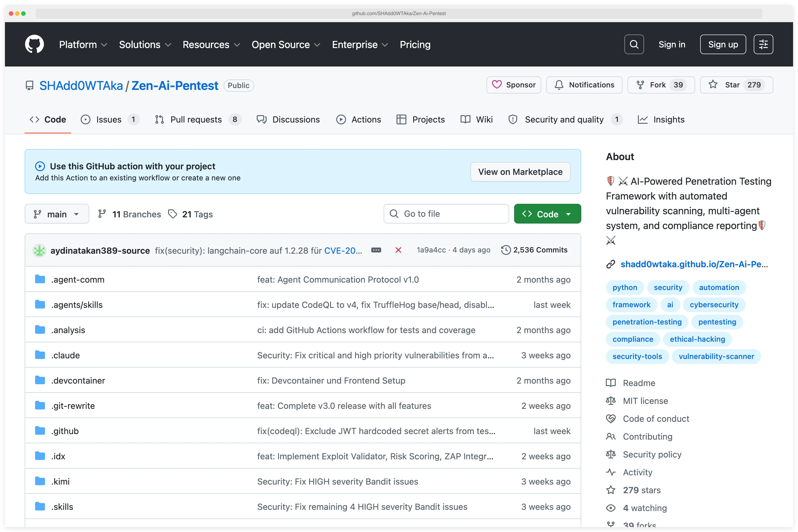Image resolution: width=798 pixels, height=532 pixels.
Task: Open Security and quality tab
Action: pos(565,119)
